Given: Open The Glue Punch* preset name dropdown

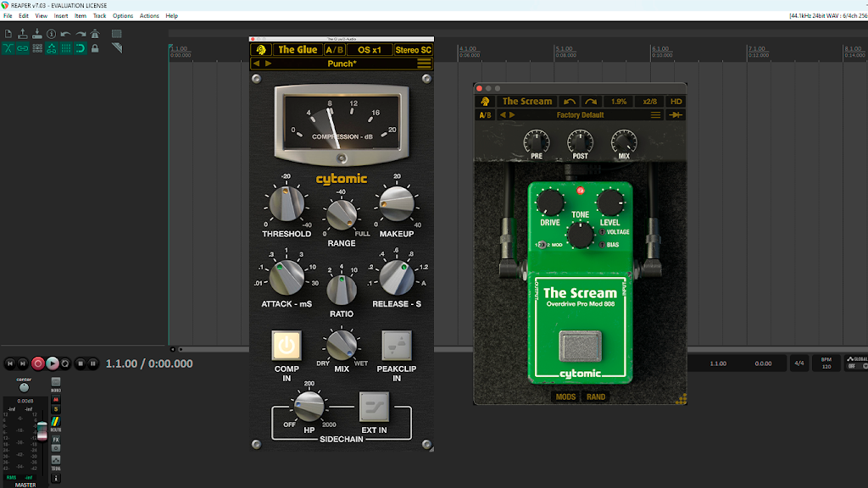Looking at the screenshot, I should (342, 64).
